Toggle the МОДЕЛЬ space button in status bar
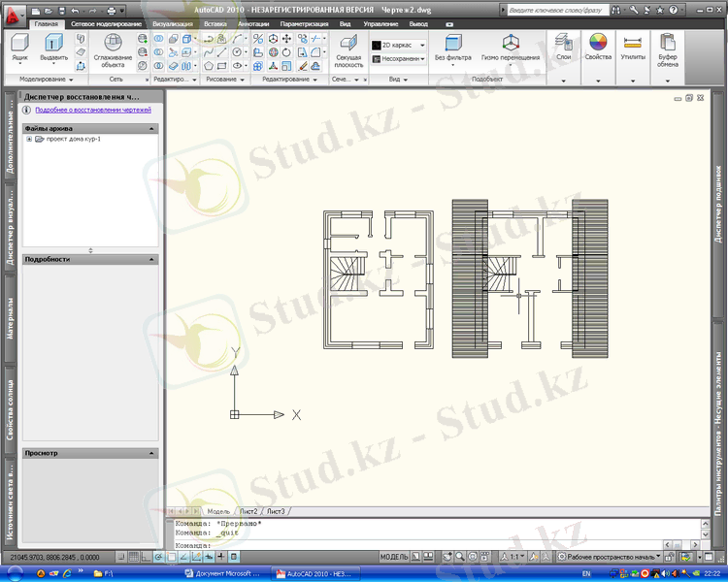The image size is (728, 582). (x=393, y=557)
